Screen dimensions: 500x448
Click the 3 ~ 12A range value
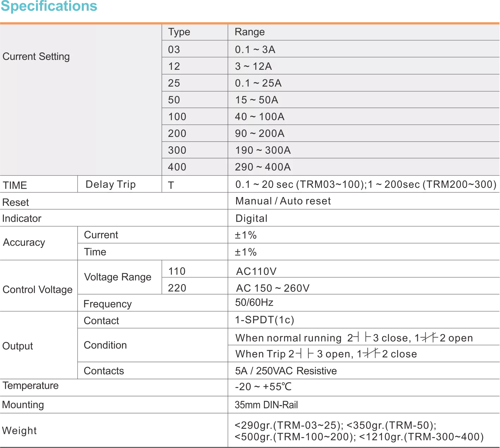(253, 66)
